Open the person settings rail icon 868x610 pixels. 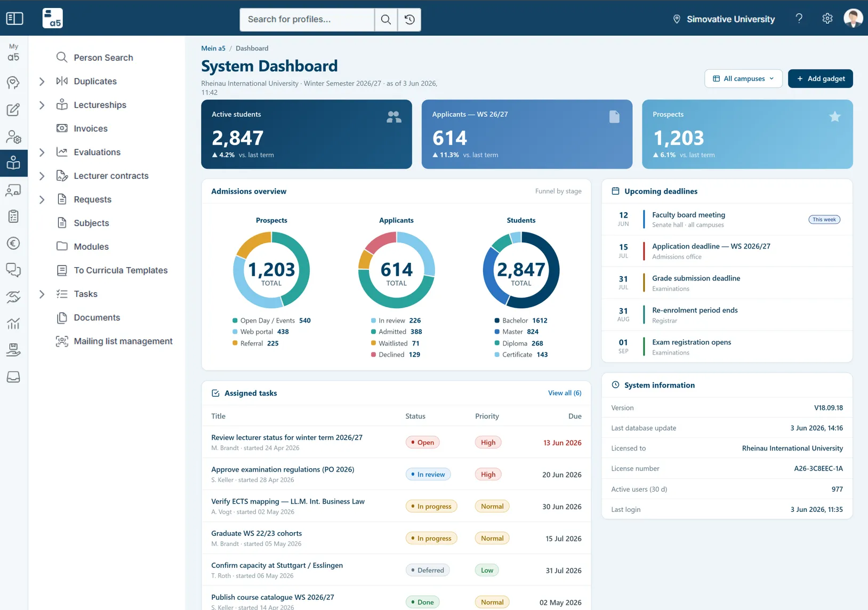14,137
